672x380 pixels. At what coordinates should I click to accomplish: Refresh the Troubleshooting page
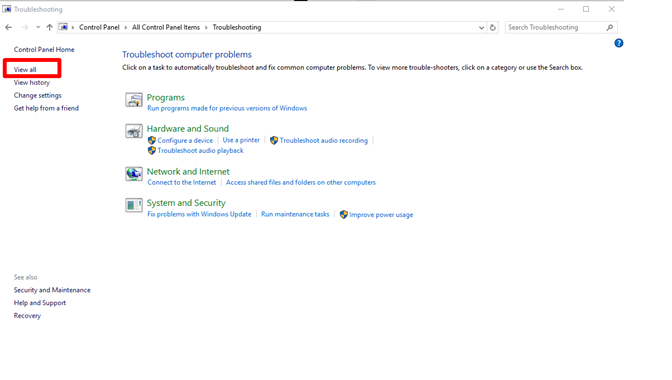pyautogui.click(x=493, y=27)
